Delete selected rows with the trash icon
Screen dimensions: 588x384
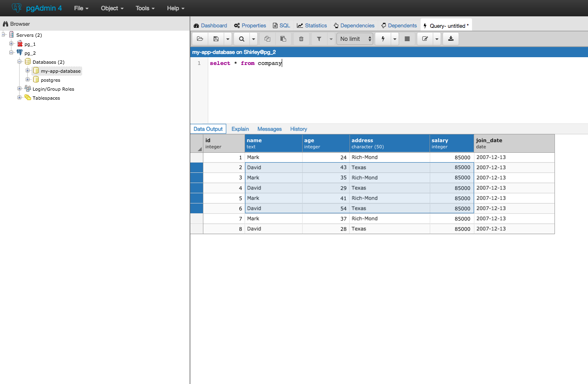click(301, 38)
